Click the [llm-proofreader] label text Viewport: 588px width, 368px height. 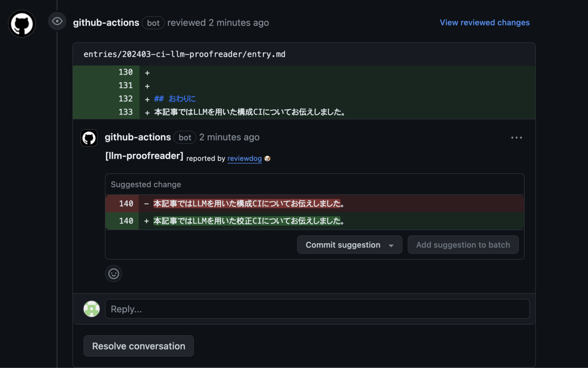[144, 156]
